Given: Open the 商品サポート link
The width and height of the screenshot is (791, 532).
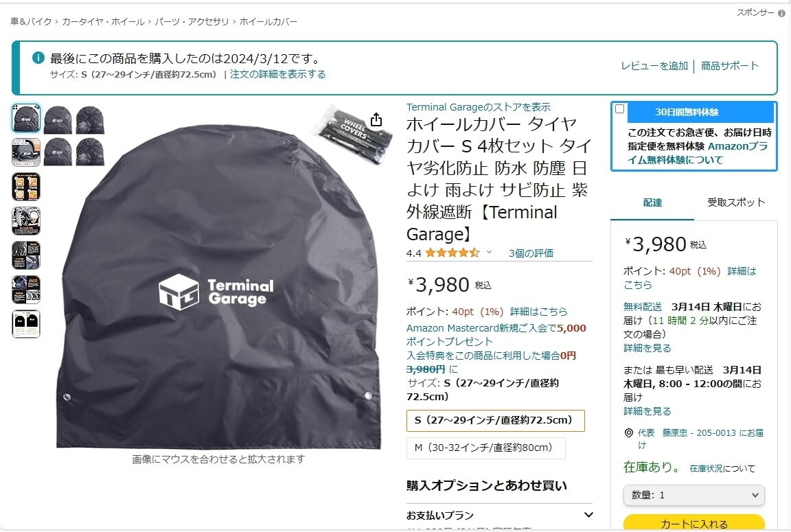Looking at the screenshot, I should point(729,66).
